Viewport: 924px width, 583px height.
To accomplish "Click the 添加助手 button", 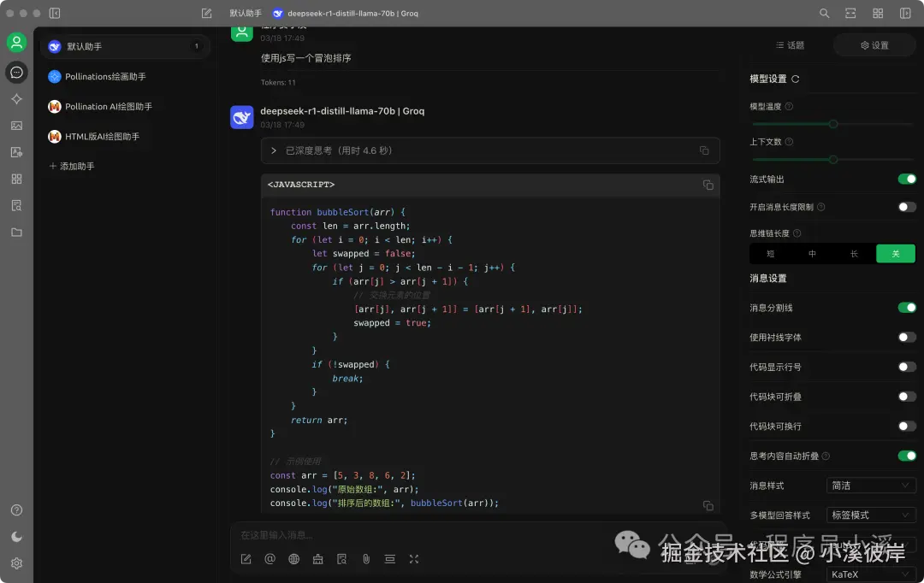I will pos(72,167).
